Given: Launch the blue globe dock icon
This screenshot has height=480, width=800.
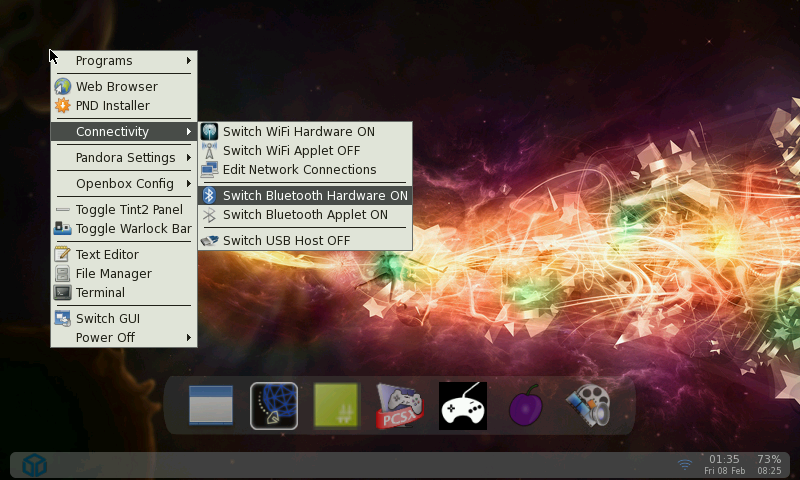Looking at the screenshot, I should (274, 406).
